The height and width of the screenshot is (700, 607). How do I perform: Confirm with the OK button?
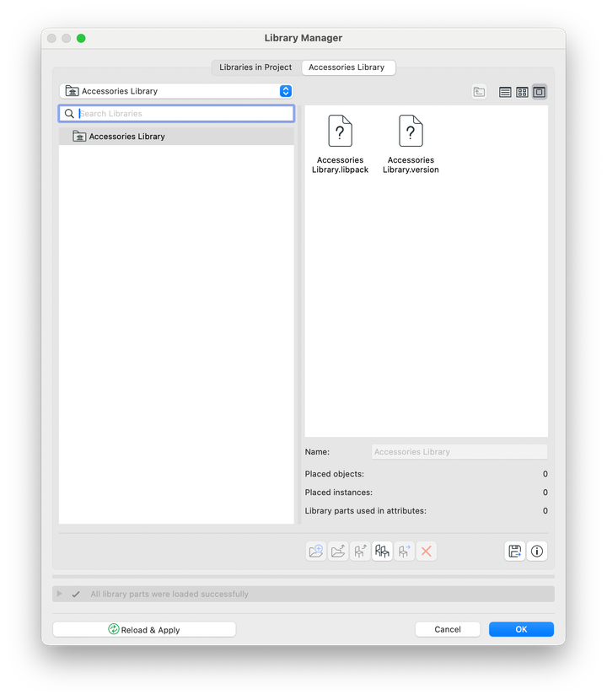521,629
